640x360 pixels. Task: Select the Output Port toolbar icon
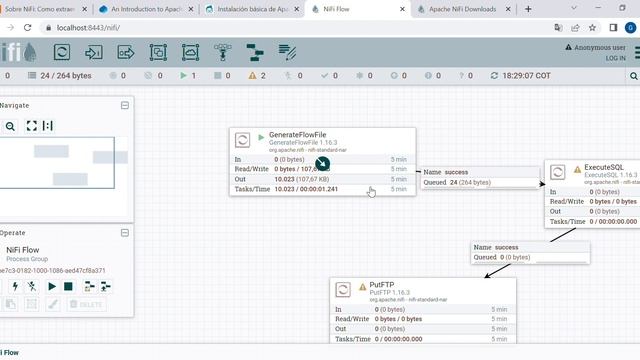(126, 52)
